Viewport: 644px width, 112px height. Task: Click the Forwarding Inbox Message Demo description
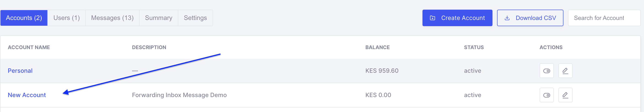coord(179,95)
